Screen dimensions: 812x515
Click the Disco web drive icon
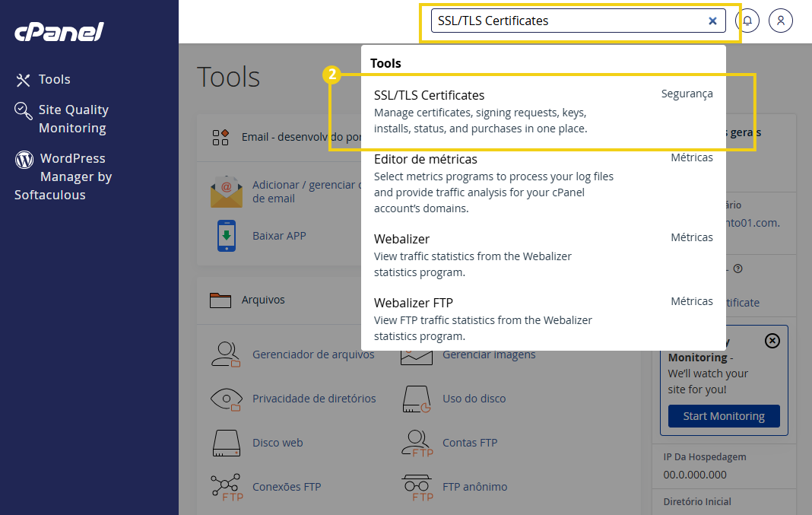pyautogui.click(x=227, y=443)
